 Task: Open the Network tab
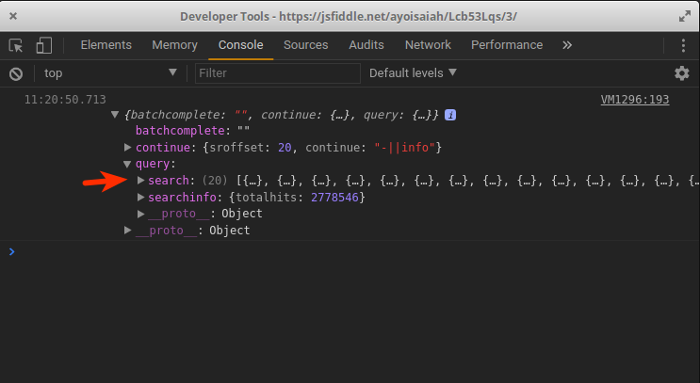point(428,45)
